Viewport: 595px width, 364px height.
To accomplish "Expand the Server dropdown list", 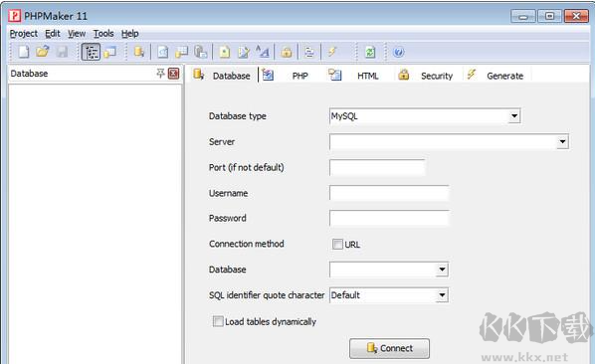I will 562,142.
